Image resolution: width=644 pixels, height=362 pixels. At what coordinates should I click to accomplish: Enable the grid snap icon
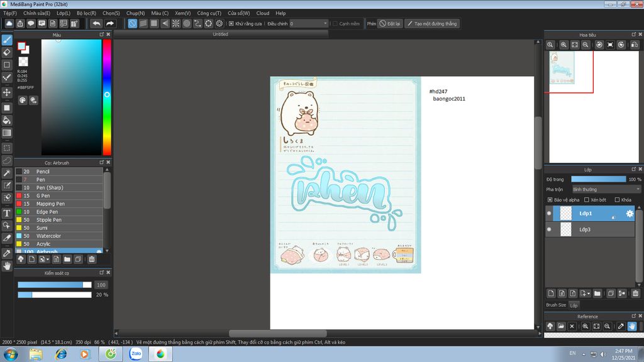tap(154, 23)
